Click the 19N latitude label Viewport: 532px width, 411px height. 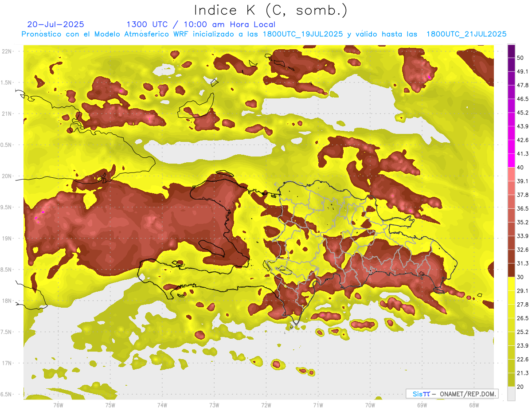click(7, 239)
